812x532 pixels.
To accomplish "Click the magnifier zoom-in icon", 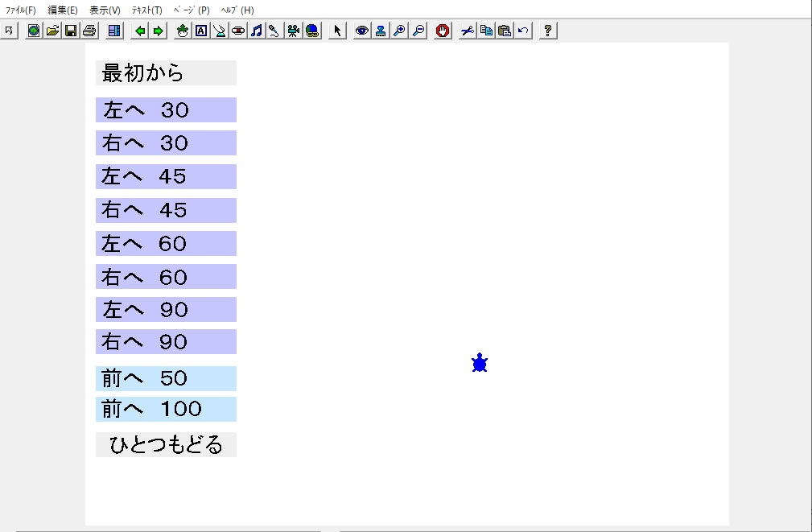I will pos(399,31).
